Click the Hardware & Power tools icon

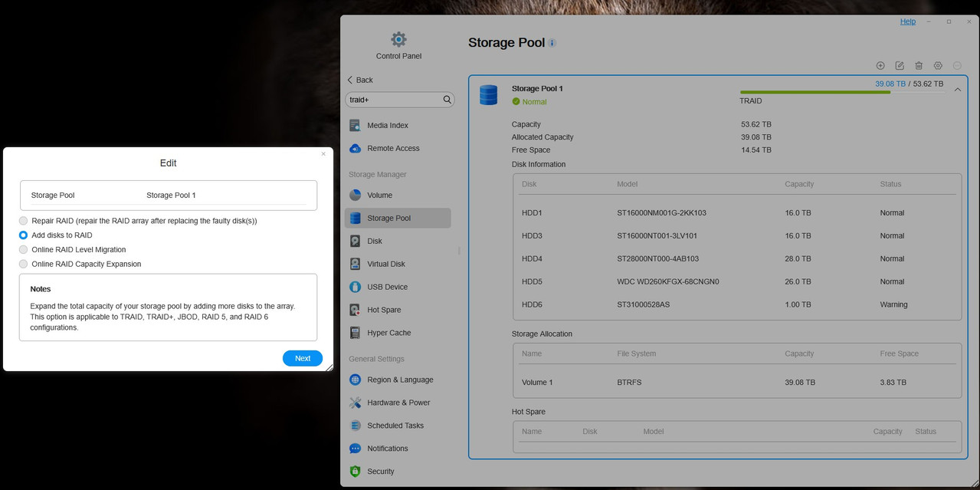point(355,403)
